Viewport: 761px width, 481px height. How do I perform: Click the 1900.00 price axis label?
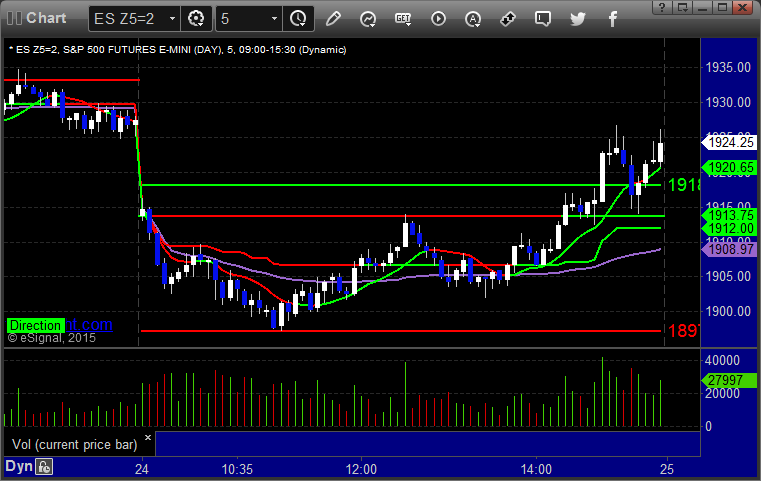(x=728, y=311)
